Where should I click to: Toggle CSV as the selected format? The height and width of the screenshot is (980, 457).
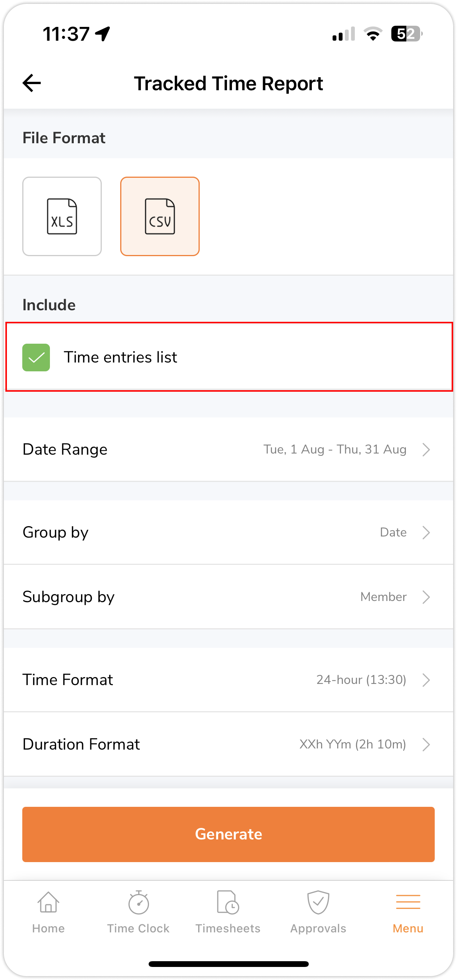tap(160, 216)
